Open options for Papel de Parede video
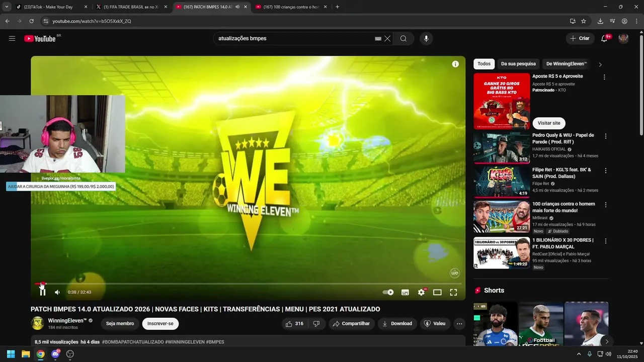Screen dimensions: 644x362 tap(606, 136)
